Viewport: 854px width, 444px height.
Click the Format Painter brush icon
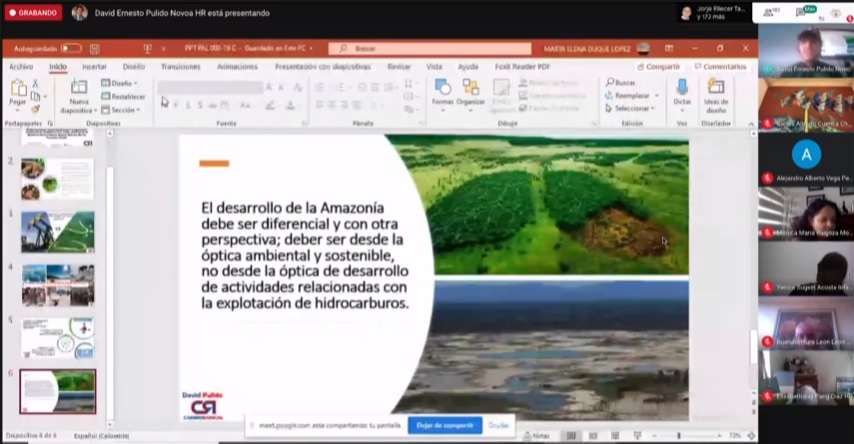(x=35, y=110)
